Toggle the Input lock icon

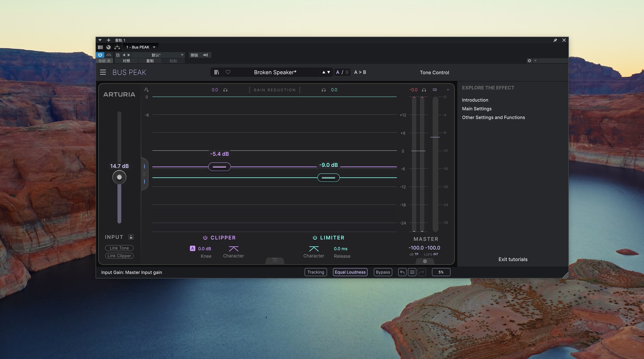point(131,237)
